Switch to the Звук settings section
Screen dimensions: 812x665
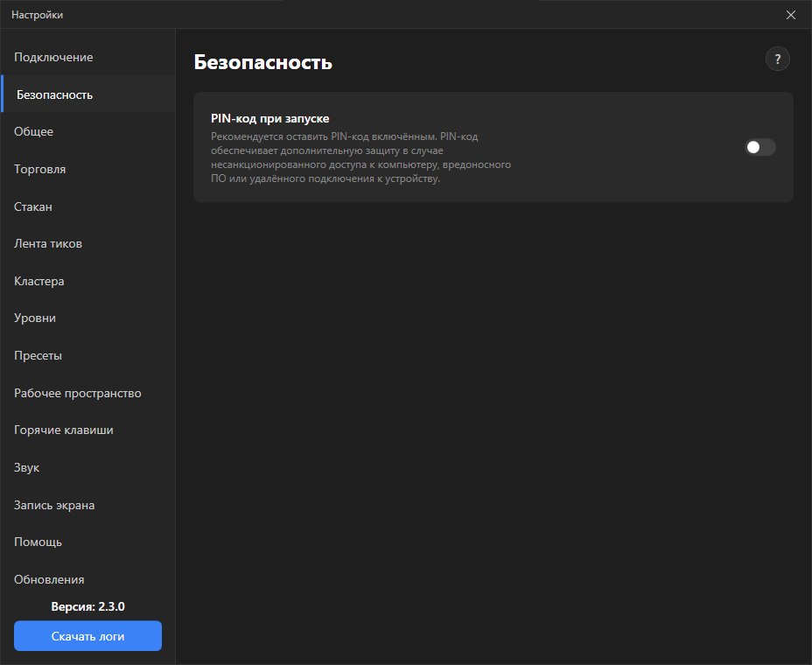[x=88, y=467]
